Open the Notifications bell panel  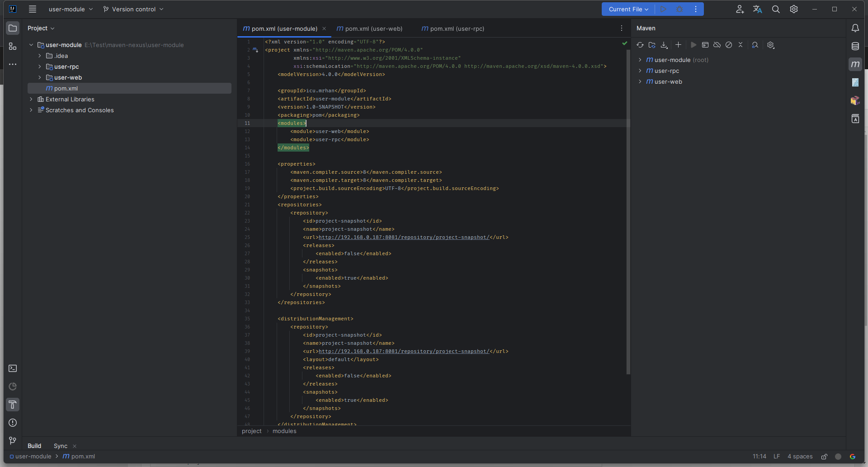click(x=855, y=28)
